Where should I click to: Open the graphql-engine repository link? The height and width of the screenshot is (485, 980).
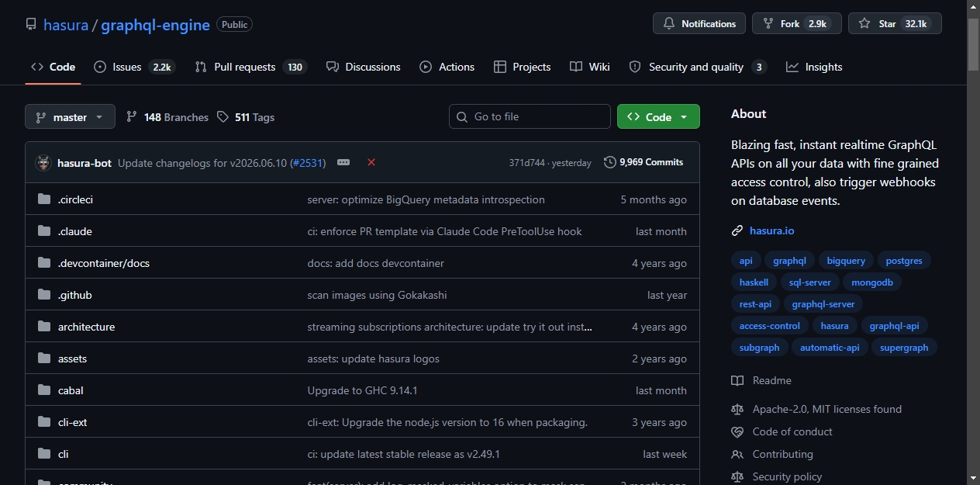point(155,25)
